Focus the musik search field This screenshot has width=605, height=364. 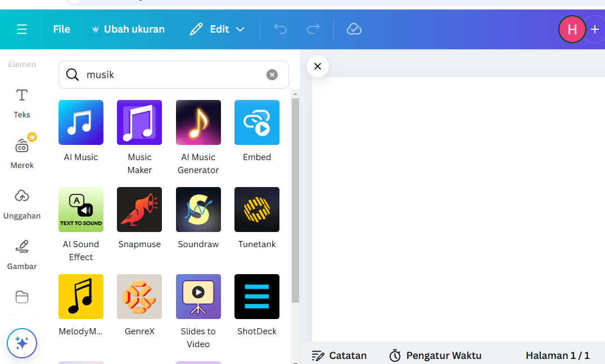174,74
